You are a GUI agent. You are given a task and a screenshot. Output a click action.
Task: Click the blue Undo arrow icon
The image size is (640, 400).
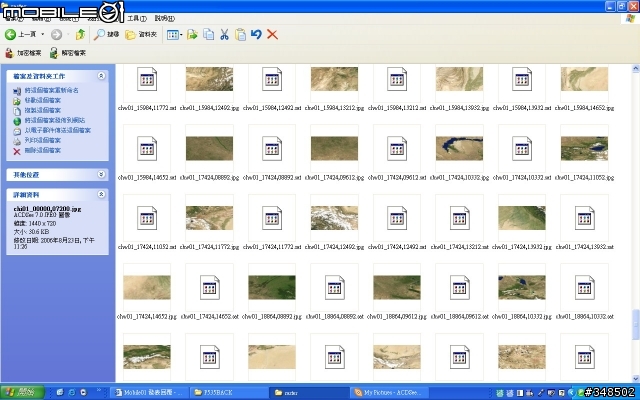pos(256,35)
